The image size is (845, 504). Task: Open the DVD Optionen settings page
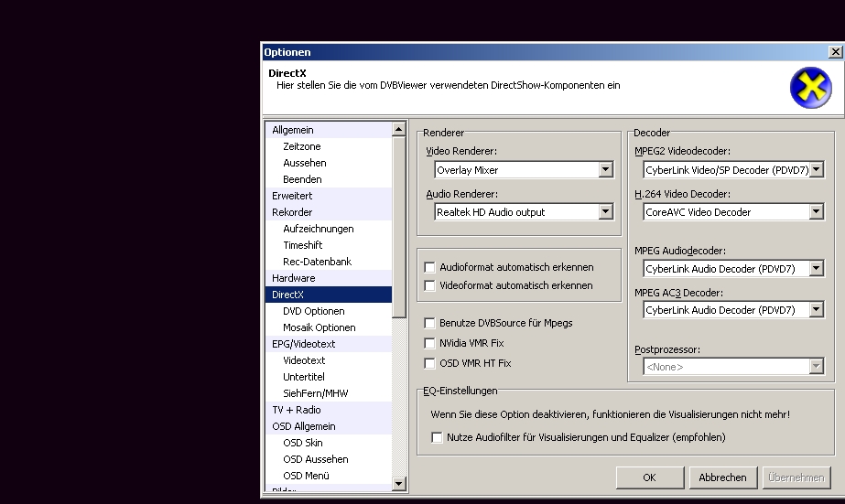coord(313,311)
